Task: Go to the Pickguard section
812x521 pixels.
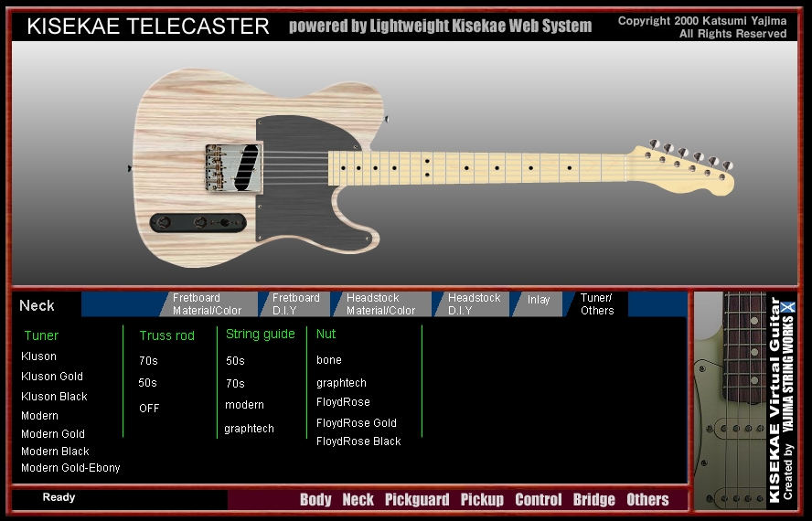Action: (417, 500)
